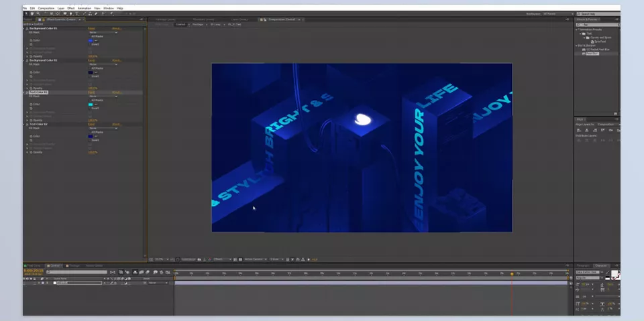Select the Pen tool in toolbar

click(x=71, y=13)
